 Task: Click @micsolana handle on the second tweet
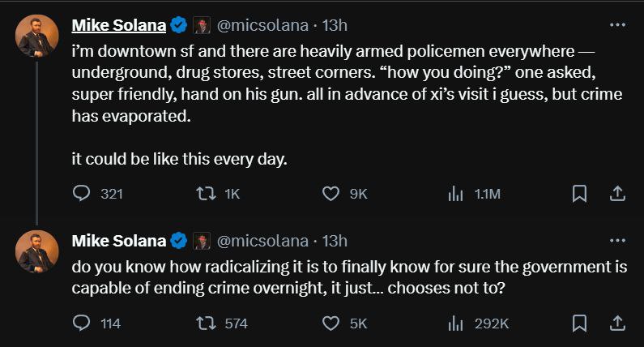[263, 241]
